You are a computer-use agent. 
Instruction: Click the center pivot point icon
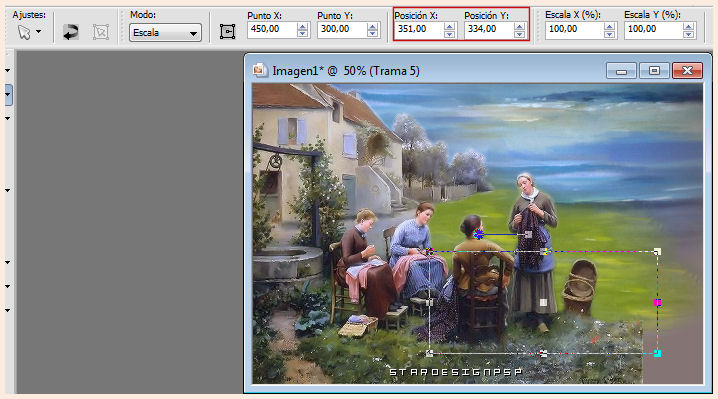(x=228, y=32)
